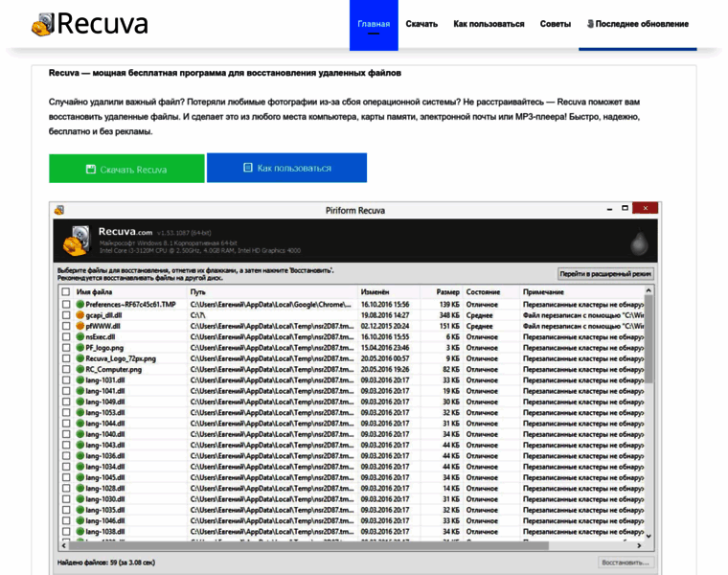Click the scroll-down arrow of the file list
Viewport: 728px width, 575px height.
pyautogui.click(x=648, y=536)
